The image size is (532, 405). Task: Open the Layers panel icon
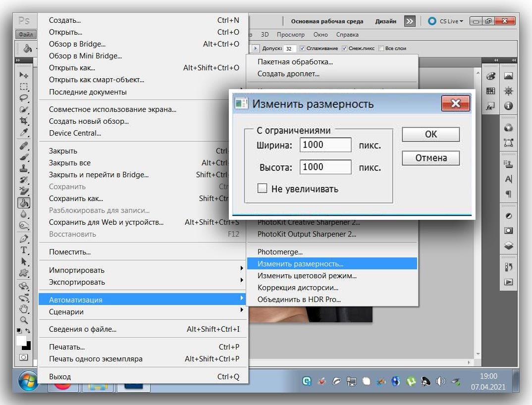(x=508, y=245)
